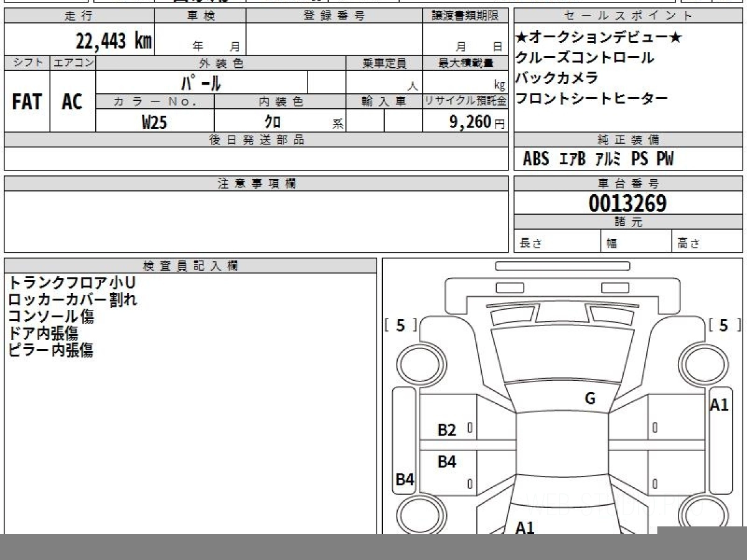This screenshot has height=560, width=747.
Task: Click the クロ interior color value
Action: (273, 123)
